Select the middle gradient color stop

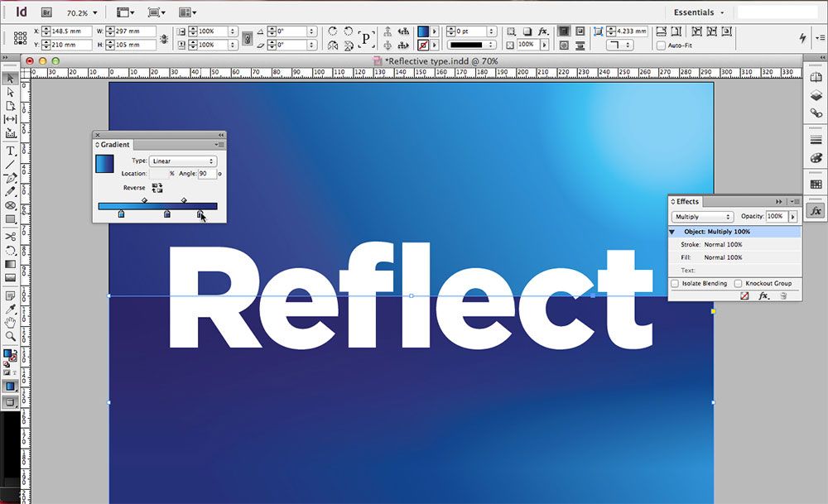(166, 213)
